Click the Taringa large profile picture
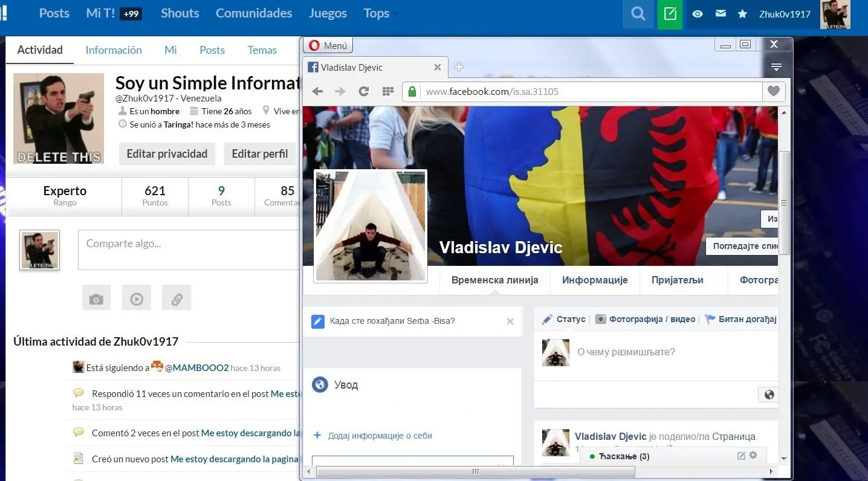Viewport: 868px width, 481px height. tap(59, 118)
